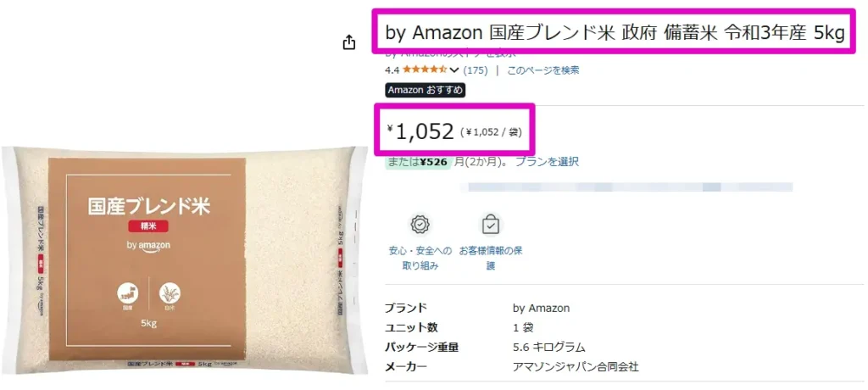Click 安心・安全への取り組み text link

click(x=420, y=258)
